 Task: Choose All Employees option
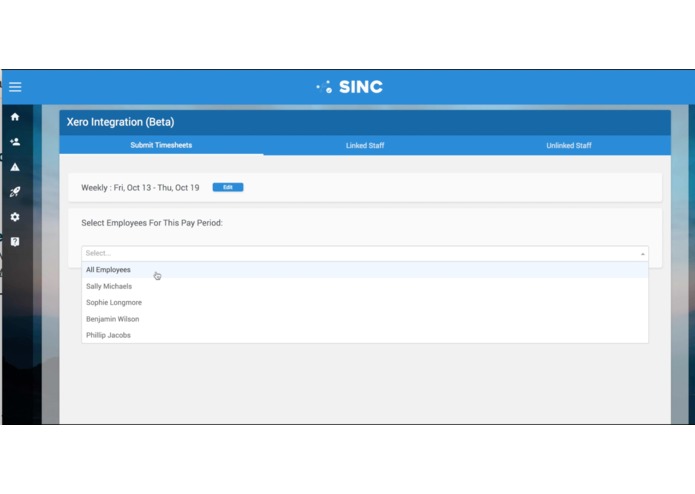click(365, 270)
